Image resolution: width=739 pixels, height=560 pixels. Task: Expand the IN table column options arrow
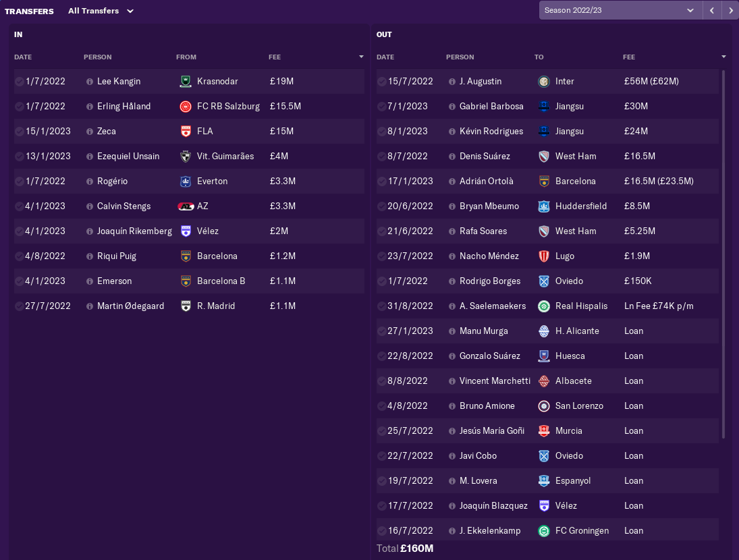pyautogui.click(x=361, y=57)
